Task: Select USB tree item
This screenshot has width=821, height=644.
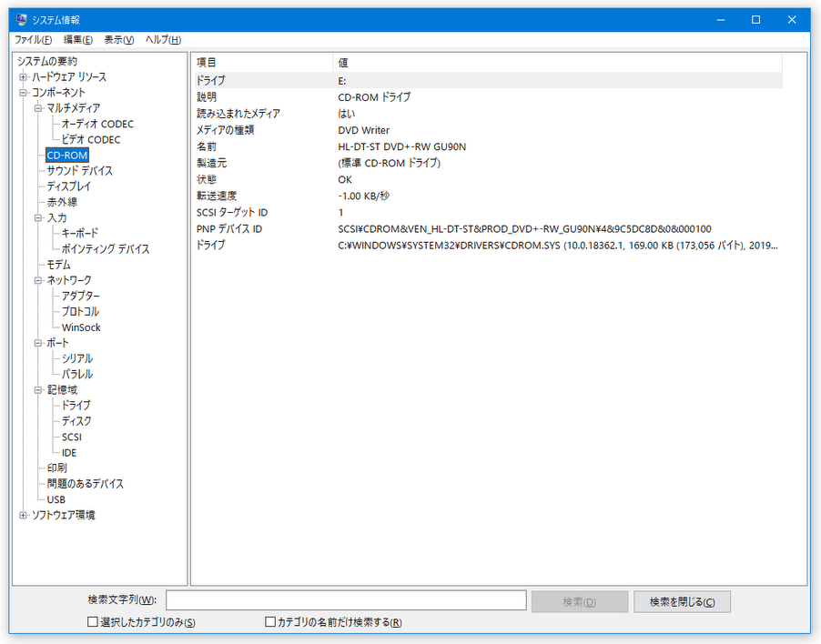Action: click(56, 499)
